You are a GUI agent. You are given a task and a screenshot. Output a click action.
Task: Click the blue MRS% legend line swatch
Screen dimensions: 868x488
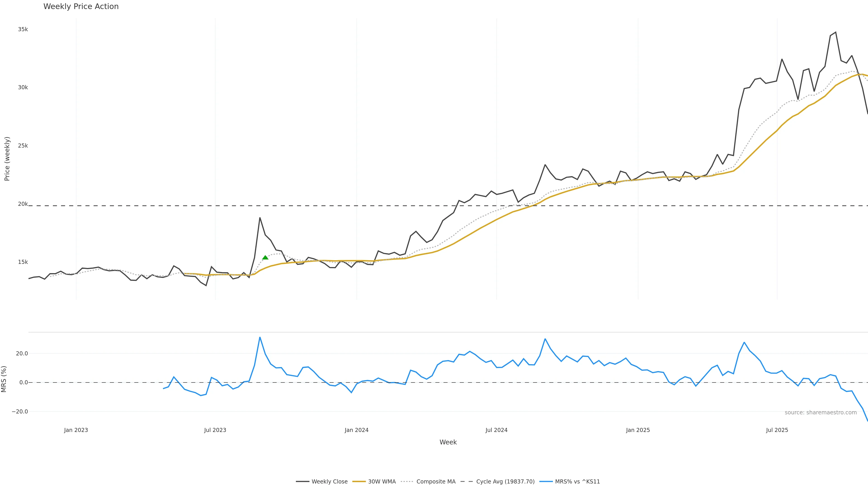point(546,482)
